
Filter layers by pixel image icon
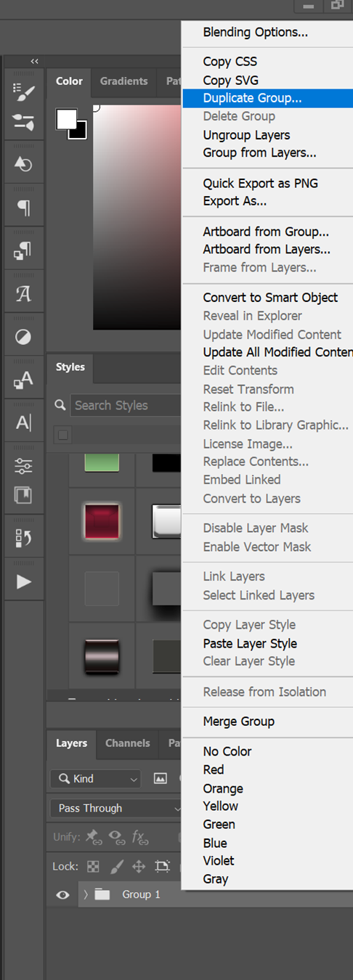click(161, 778)
